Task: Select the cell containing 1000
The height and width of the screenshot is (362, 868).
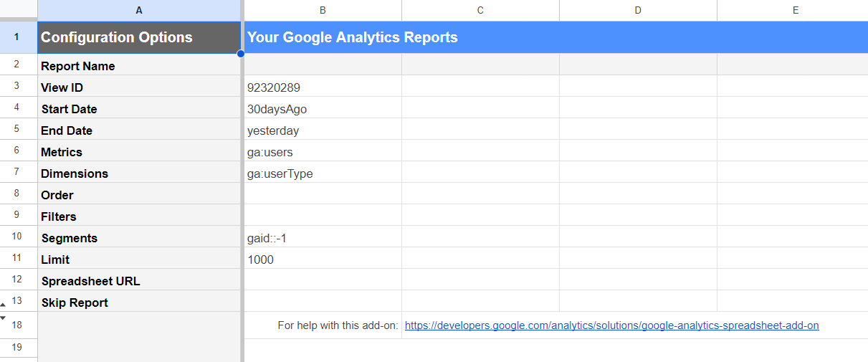Action: (323, 259)
